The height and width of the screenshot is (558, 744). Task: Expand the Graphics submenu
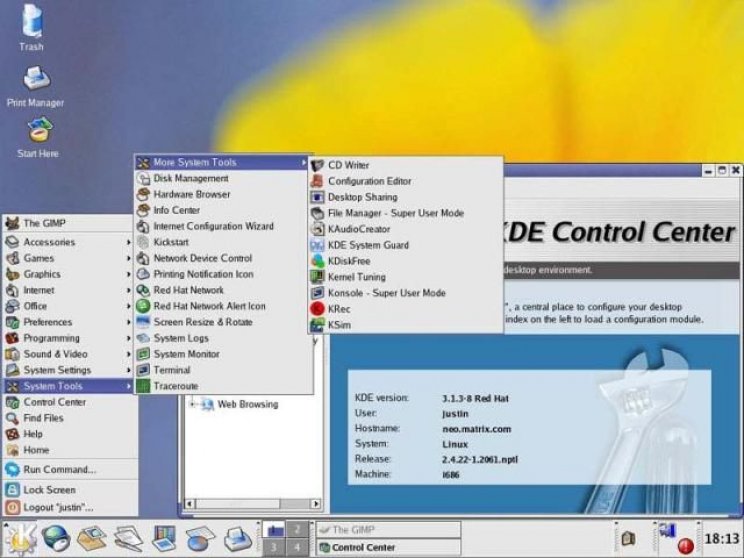pos(69,274)
